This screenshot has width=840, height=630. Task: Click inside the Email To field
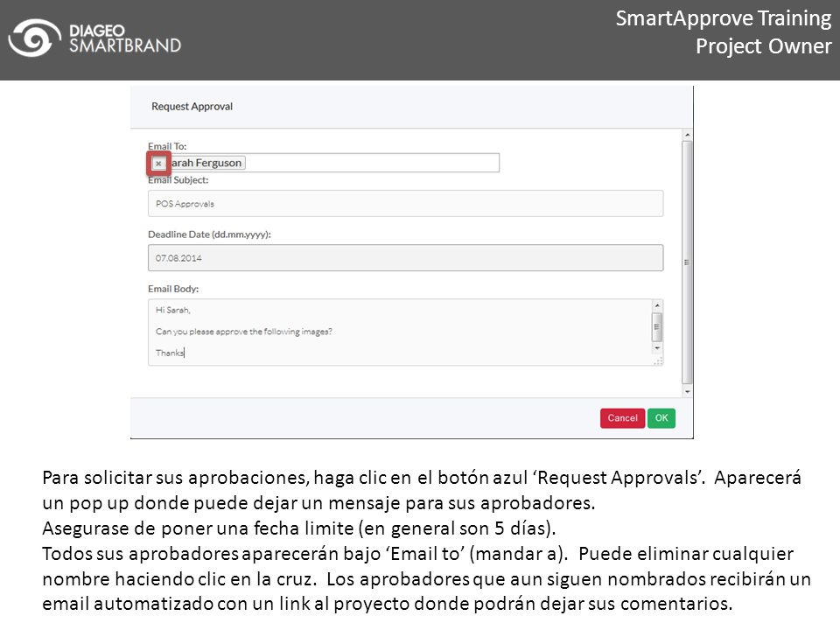[x=324, y=163]
